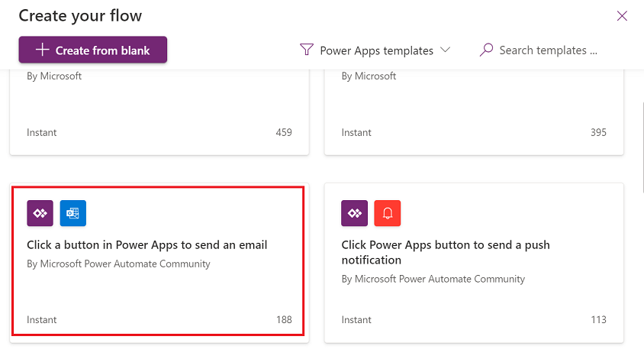
Task: Click the red bell notification icon
Action: click(x=388, y=213)
